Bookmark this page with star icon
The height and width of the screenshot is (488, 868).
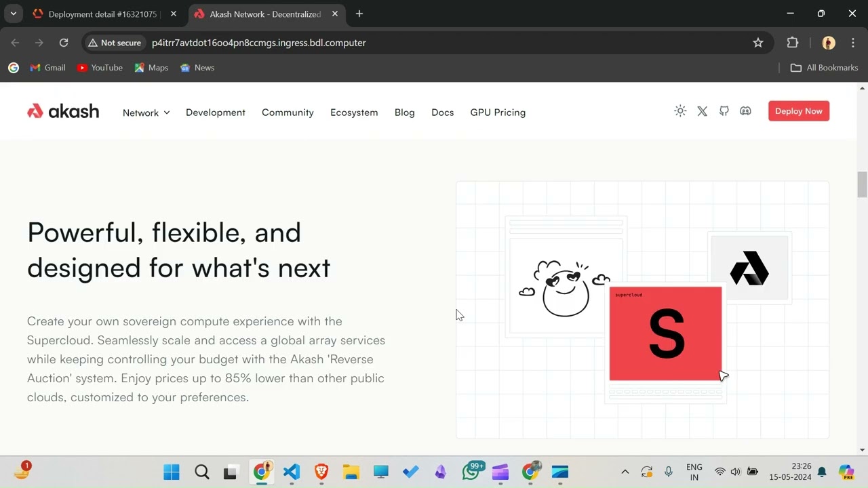point(758,43)
